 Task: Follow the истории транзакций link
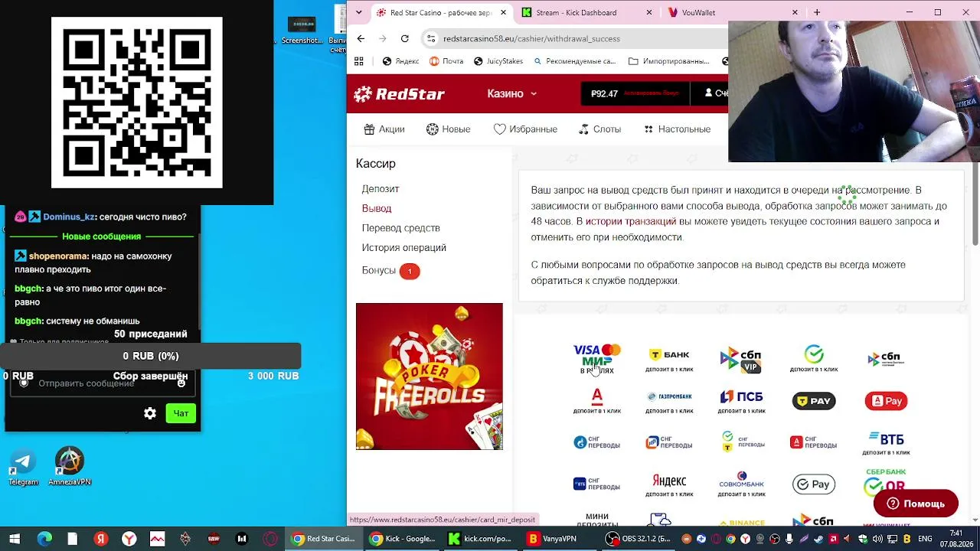(631, 222)
